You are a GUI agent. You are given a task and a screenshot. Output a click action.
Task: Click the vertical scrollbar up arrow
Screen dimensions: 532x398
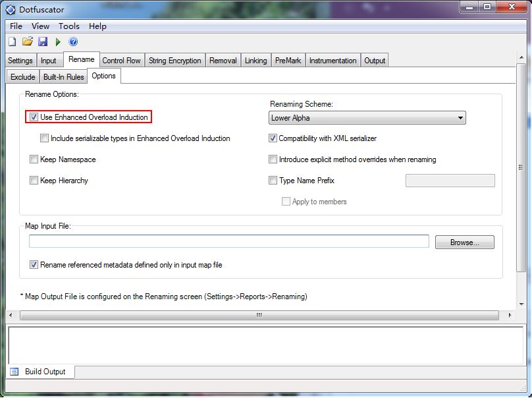point(521,57)
